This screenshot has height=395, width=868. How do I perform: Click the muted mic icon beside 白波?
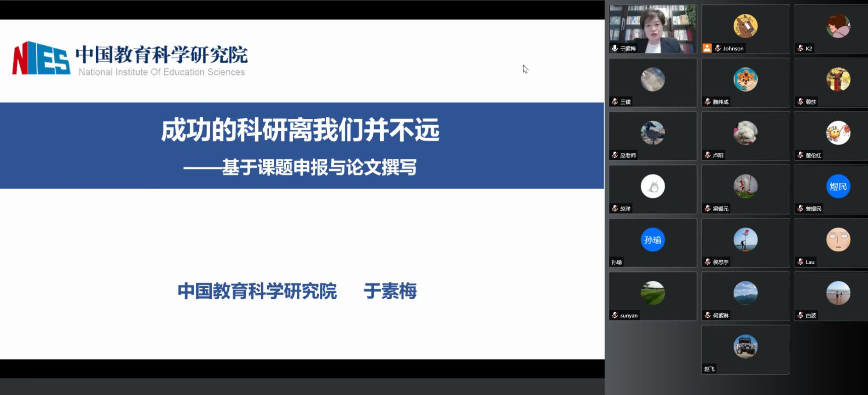pyautogui.click(x=800, y=315)
